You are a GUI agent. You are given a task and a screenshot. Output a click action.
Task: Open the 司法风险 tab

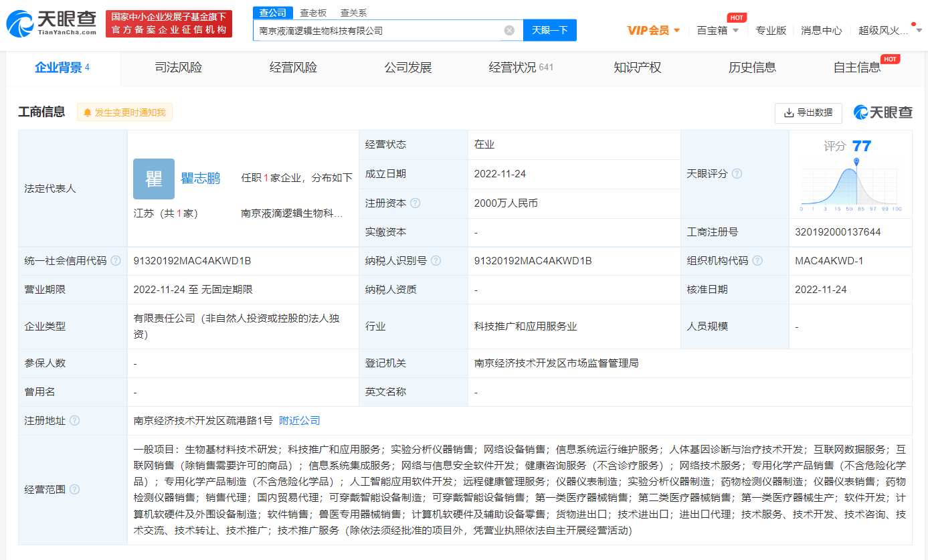[x=178, y=68]
